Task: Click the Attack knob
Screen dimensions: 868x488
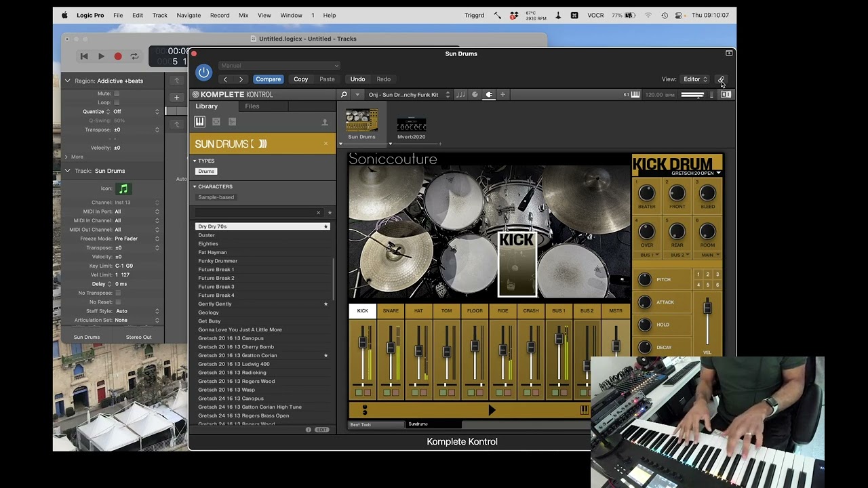Action: pos(644,302)
